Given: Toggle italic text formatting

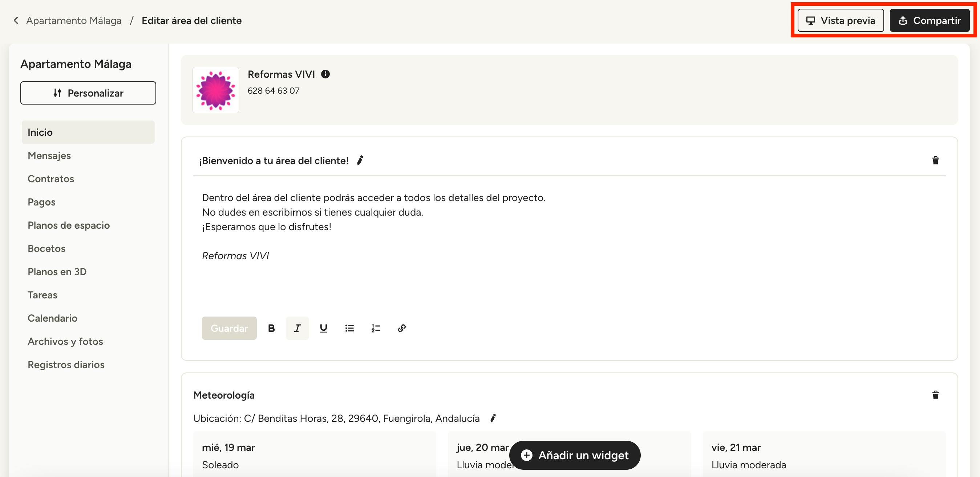Looking at the screenshot, I should [297, 328].
